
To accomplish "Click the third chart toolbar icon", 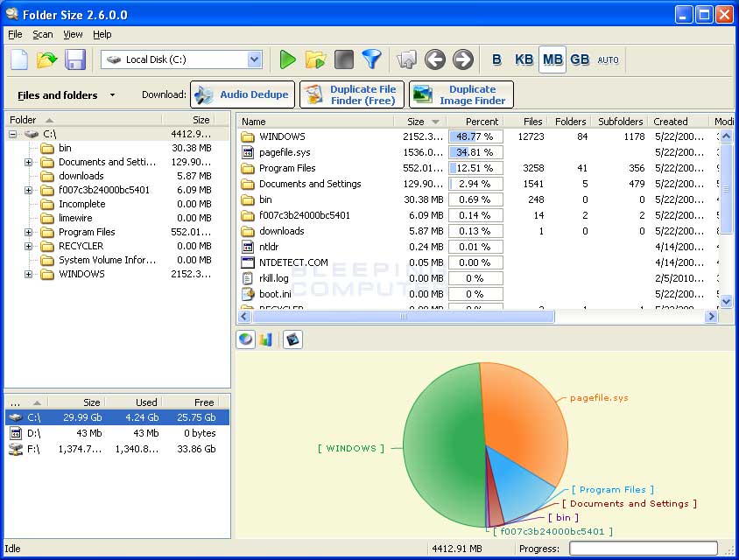I will click(x=292, y=339).
